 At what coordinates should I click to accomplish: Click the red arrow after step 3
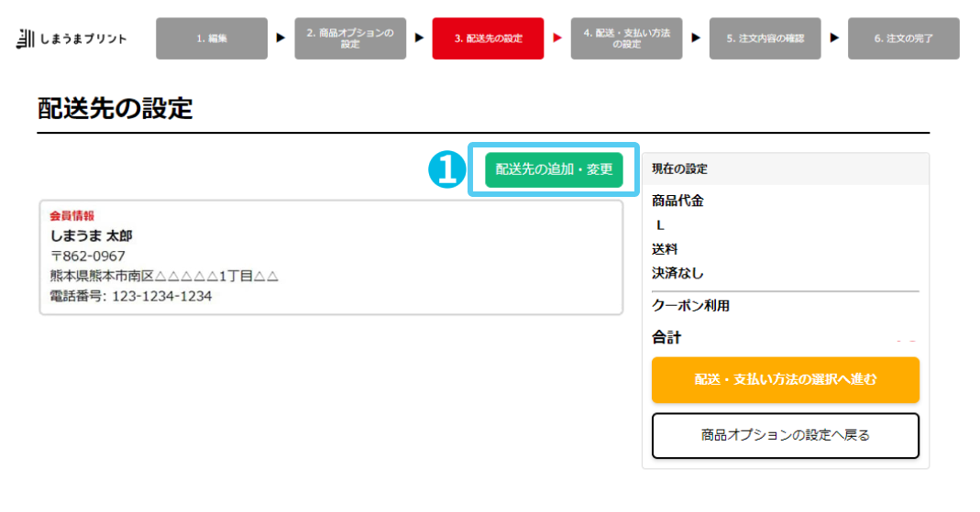(557, 38)
